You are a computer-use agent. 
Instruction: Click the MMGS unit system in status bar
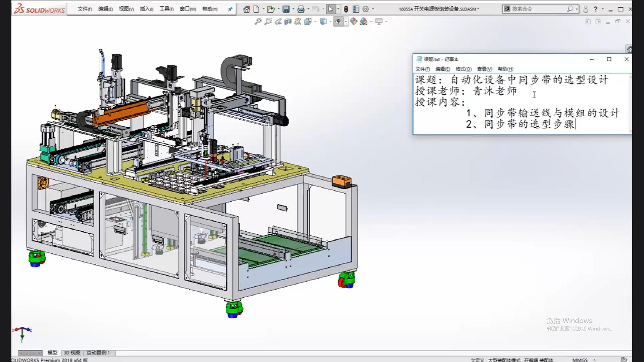pyautogui.click(x=580, y=360)
